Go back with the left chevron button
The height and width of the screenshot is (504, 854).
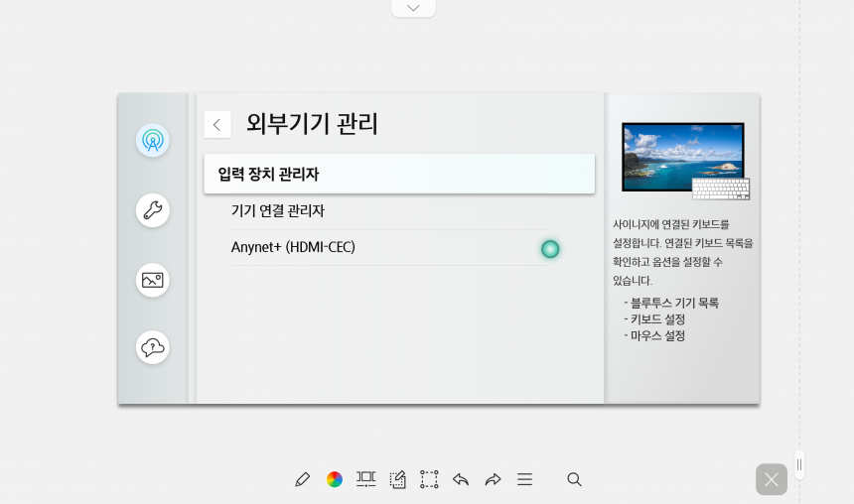point(217,125)
